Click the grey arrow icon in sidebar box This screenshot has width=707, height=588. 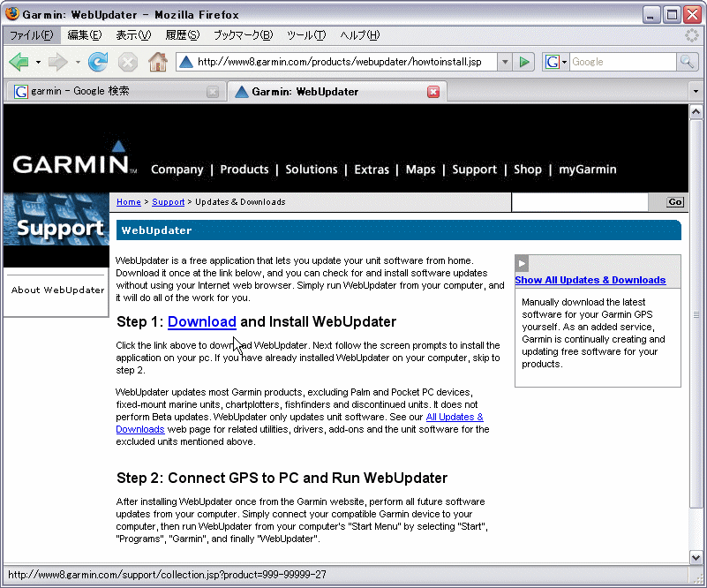pyautogui.click(x=522, y=264)
